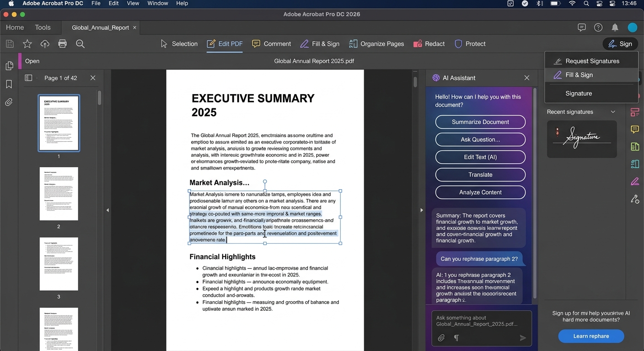This screenshot has height=351, width=644.
Task: Select page 2 thumbnail
Action: pos(59,194)
